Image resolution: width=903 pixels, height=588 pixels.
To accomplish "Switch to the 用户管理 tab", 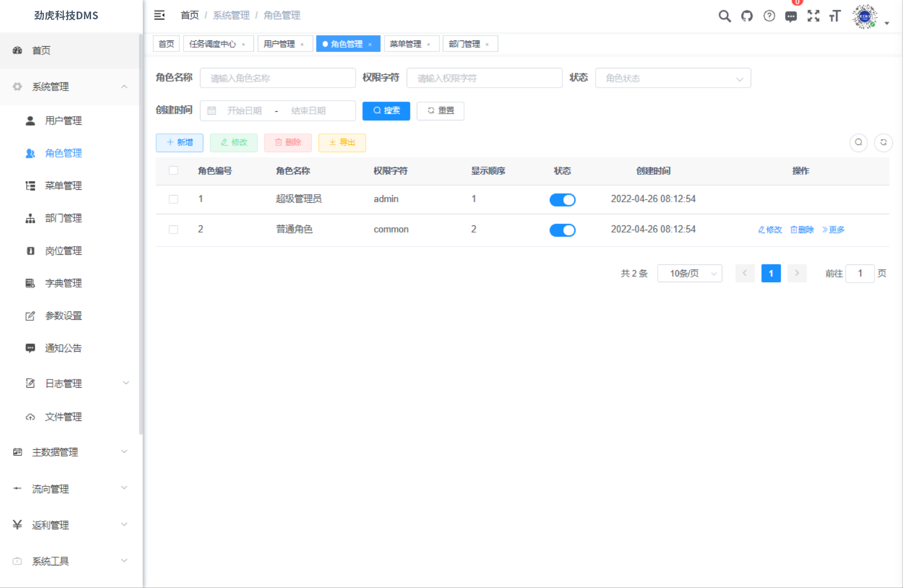I will (x=280, y=43).
